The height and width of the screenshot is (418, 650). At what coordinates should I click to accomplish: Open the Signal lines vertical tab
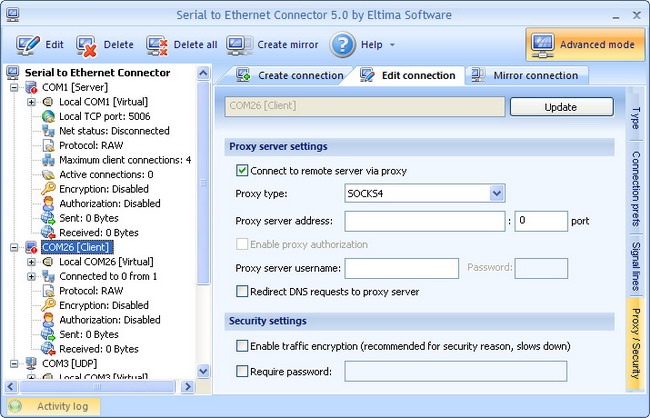point(635,267)
